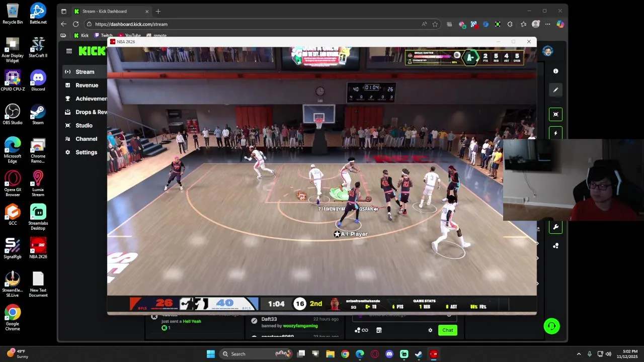The height and width of the screenshot is (362, 644).
Task: Click the wrench tool icon
Action: pyautogui.click(x=556, y=227)
